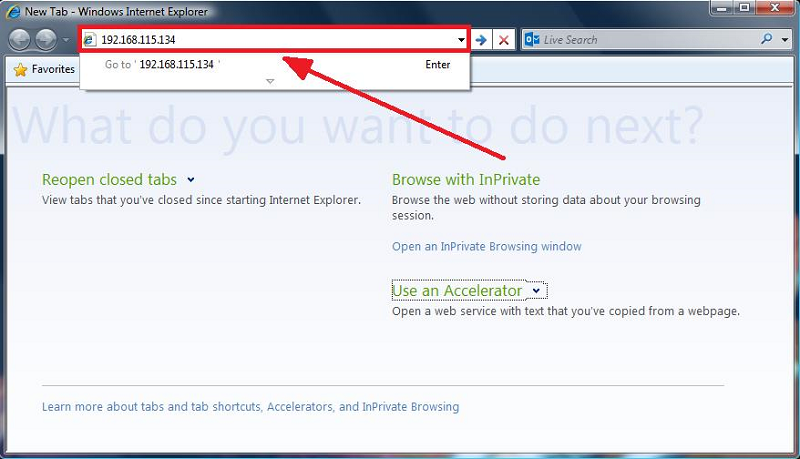The width and height of the screenshot is (800, 459).
Task: Click the 'Enter' label in the suggestion row
Action: point(438,64)
